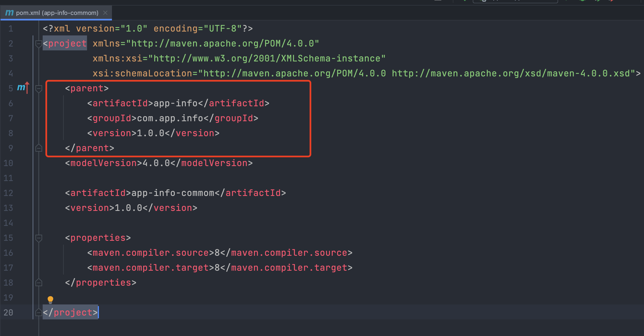Collapse the project element fold marker

point(39,44)
